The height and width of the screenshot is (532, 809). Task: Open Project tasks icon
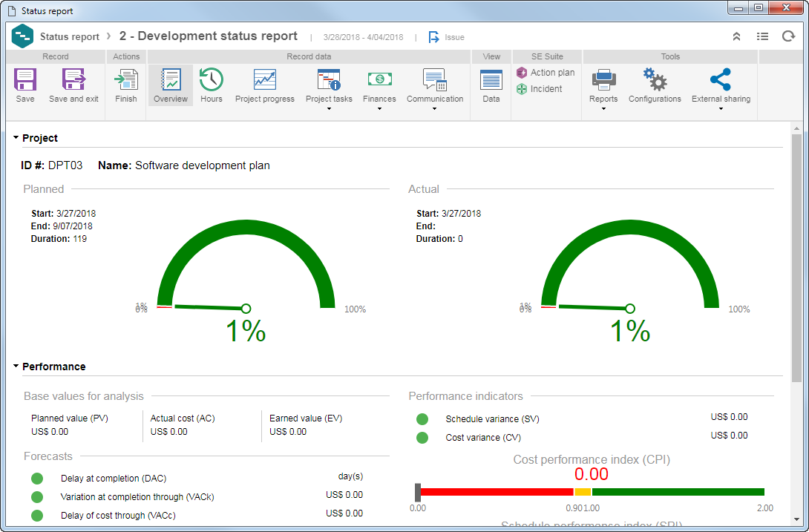(x=329, y=79)
